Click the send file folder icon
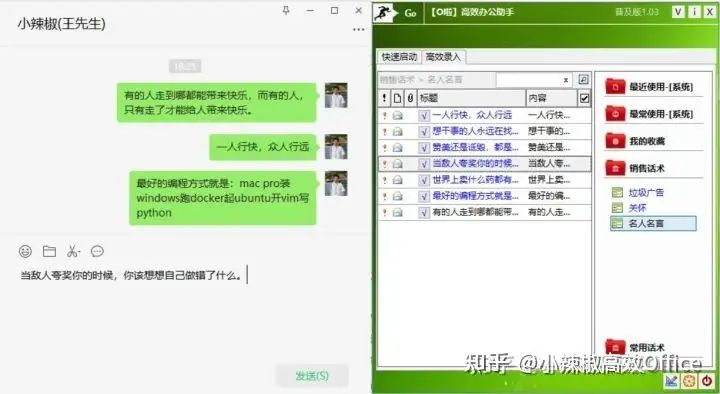Viewport: 720px width, 394px height. pyautogui.click(x=49, y=251)
